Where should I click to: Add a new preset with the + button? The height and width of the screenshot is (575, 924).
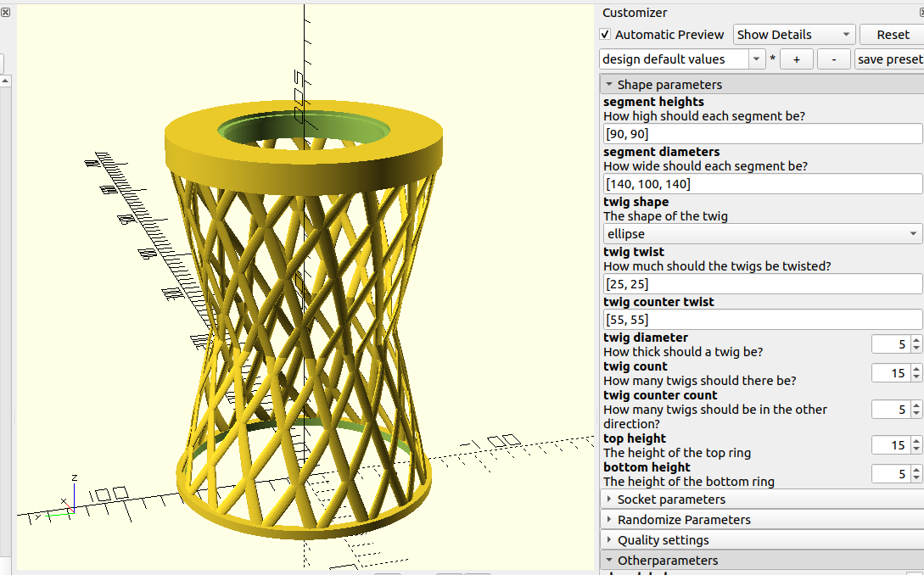pos(796,59)
